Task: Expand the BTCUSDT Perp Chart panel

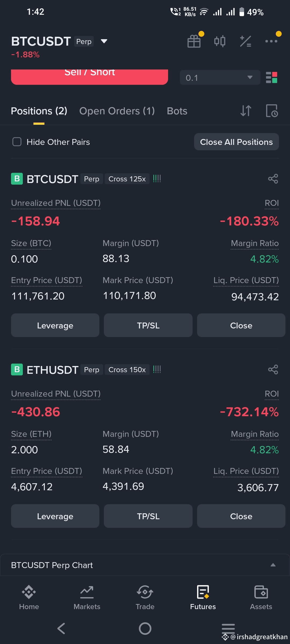Action: (x=145, y=565)
